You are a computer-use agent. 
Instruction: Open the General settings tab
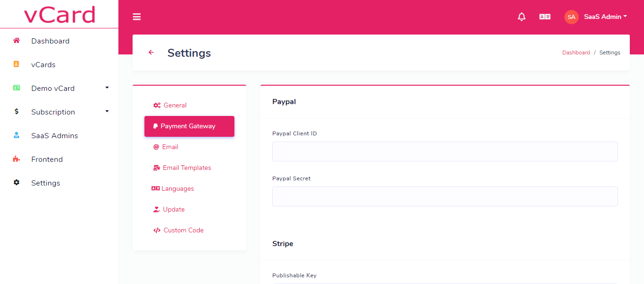pyautogui.click(x=170, y=105)
